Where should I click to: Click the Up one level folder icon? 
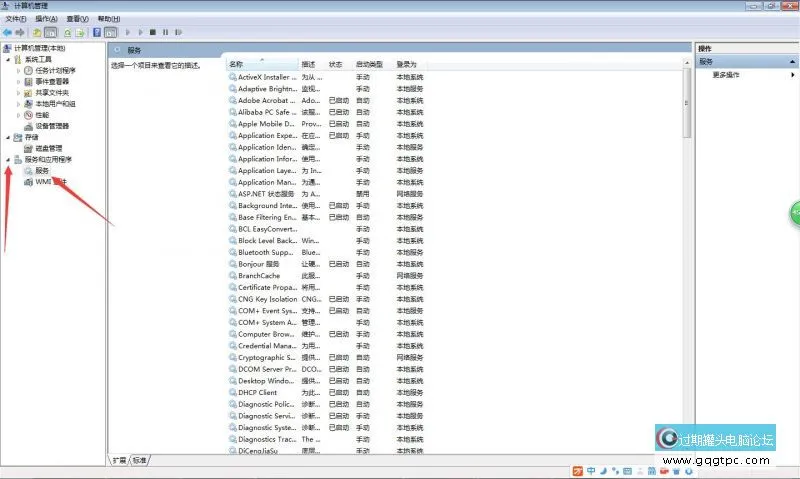click(x=37, y=32)
